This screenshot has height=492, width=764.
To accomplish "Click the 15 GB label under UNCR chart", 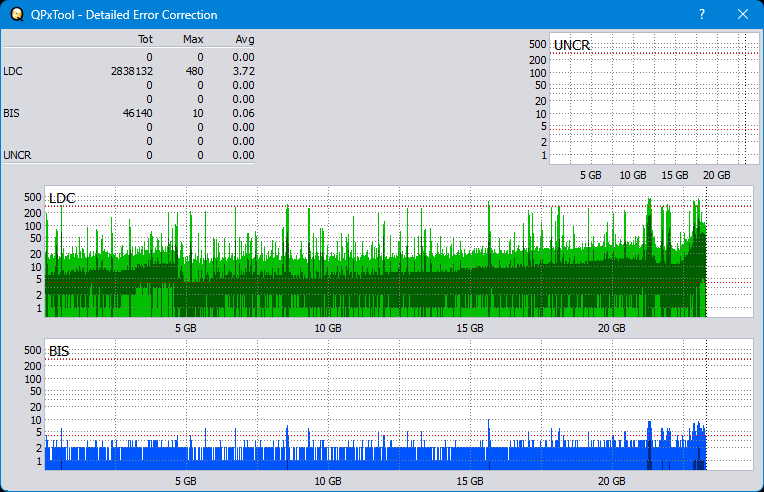I will pyautogui.click(x=675, y=175).
